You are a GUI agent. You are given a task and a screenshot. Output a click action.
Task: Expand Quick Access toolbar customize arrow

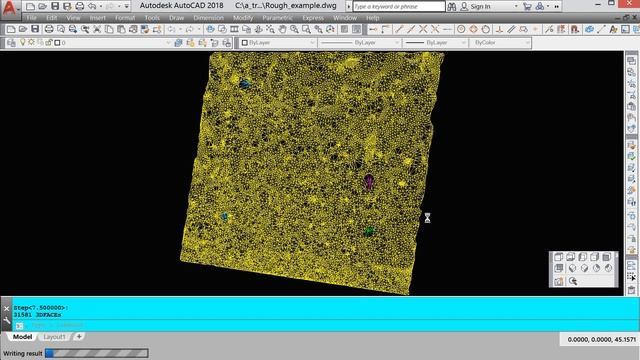click(127, 7)
